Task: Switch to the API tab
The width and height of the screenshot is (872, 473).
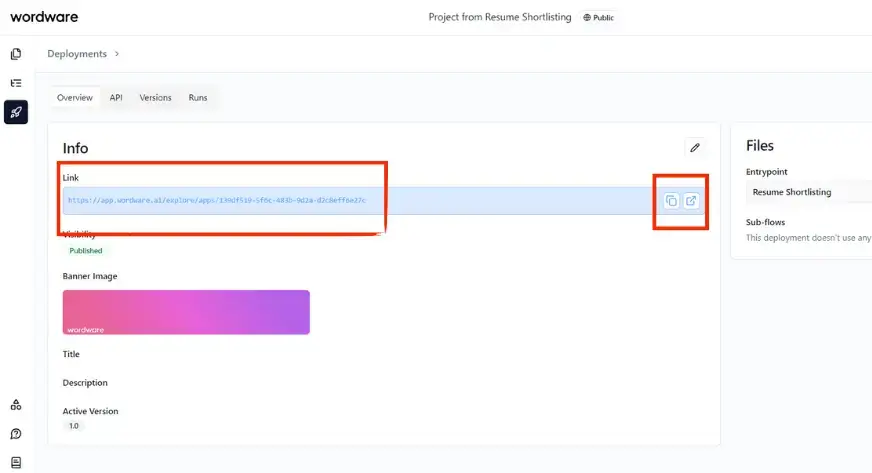Action: (x=116, y=97)
